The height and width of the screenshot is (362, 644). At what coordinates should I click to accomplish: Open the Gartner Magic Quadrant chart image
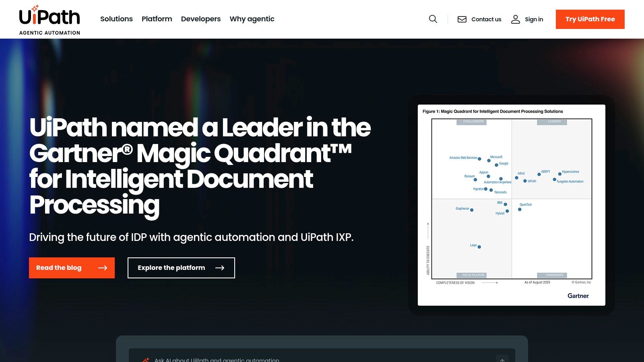click(511, 205)
